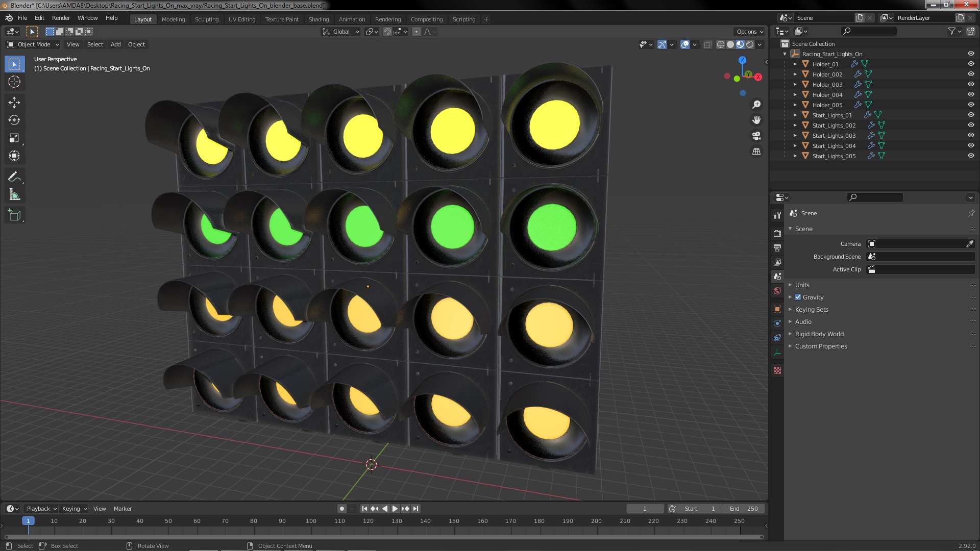Image resolution: width=980 pixels, height=551 pixels.
Task: Toggle camera view in viewport
Action: click(756, 136)
